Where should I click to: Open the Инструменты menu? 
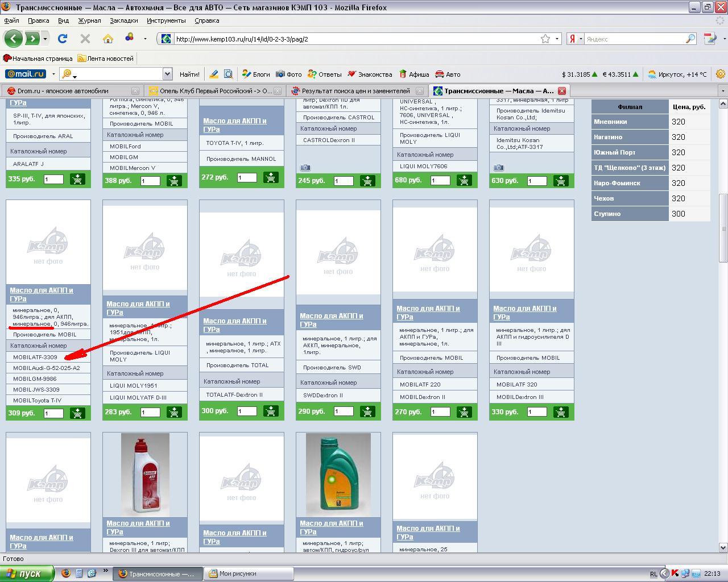pyautogui.click(x=166, y=20)
